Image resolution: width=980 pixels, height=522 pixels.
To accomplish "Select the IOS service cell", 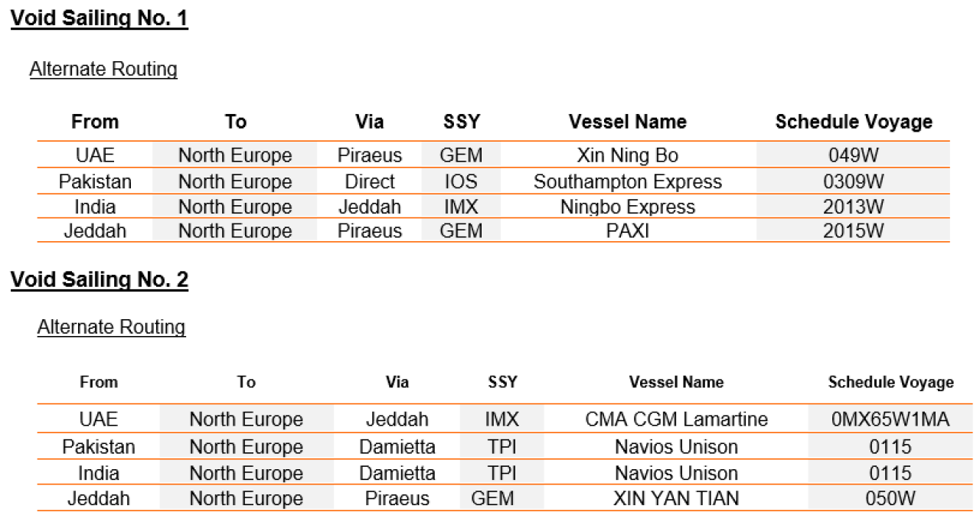I will [x=461, y=181].
